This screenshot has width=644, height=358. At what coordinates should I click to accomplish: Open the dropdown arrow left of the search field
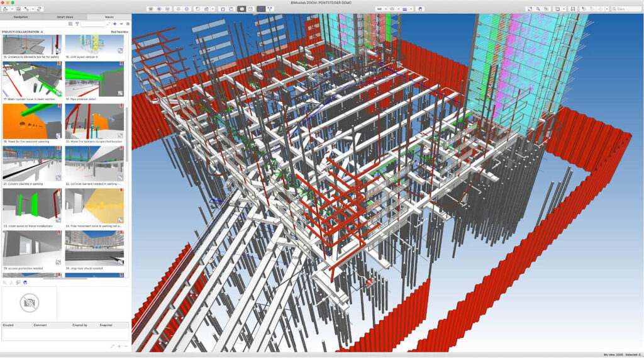point(607,9)
